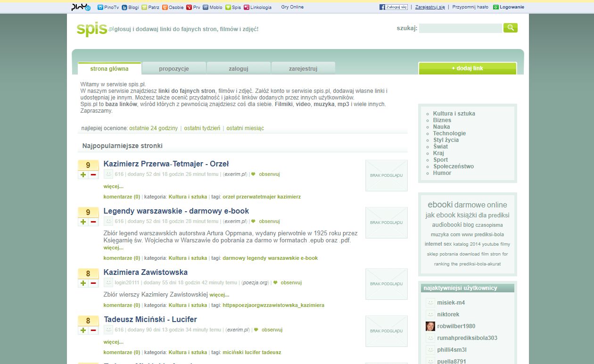594x364 pixels.
Task: Open komentarze (0) for Legendy warszawskie
Action: point(122,258)
